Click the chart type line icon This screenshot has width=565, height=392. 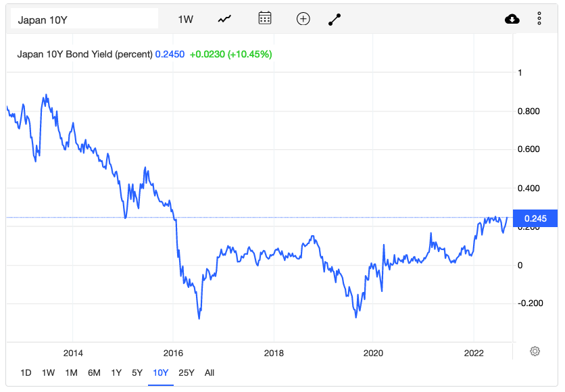coord(225,19)
